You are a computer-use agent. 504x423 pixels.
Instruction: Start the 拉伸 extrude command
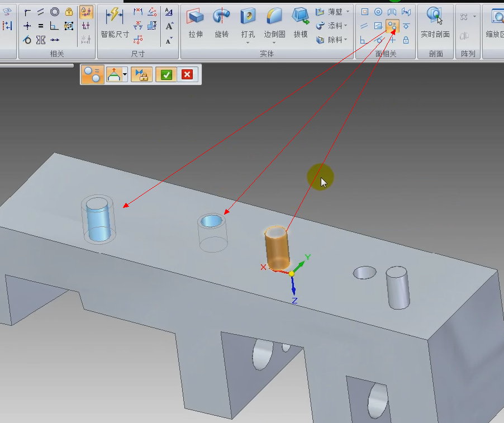point(196,22)
